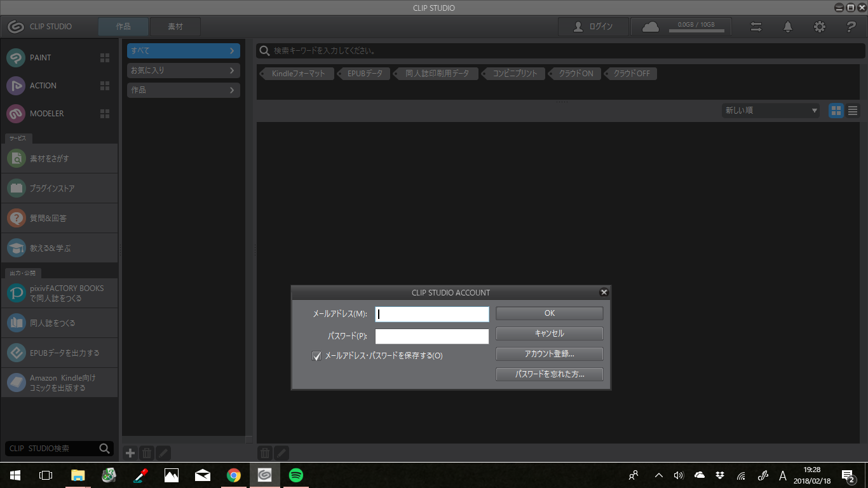Filter by EPUBデータ tag
868x488 pixels.
364,74
